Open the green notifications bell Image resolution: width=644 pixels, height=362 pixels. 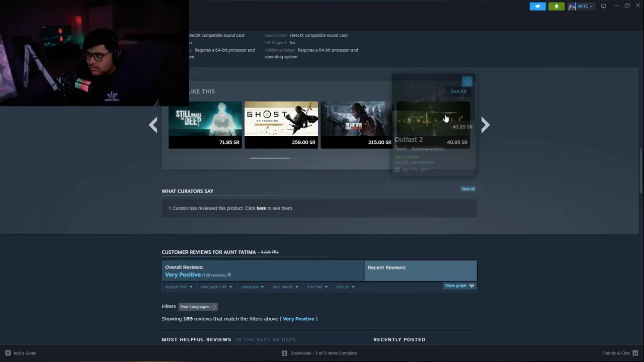[x=556, y=6]
